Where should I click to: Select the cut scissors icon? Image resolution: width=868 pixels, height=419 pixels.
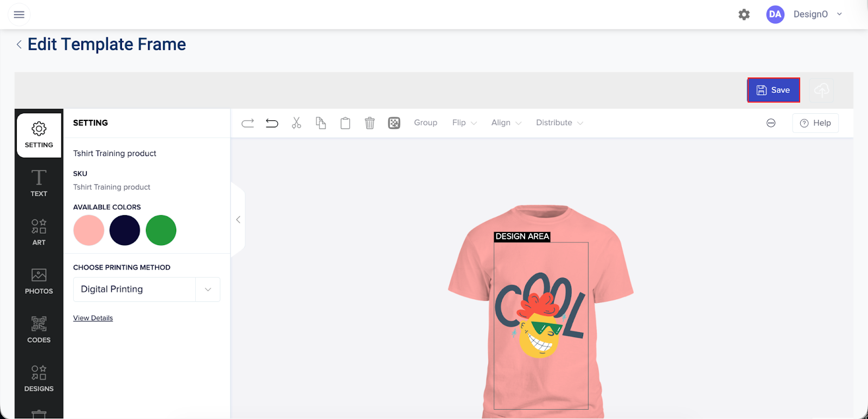click(296, 123)
